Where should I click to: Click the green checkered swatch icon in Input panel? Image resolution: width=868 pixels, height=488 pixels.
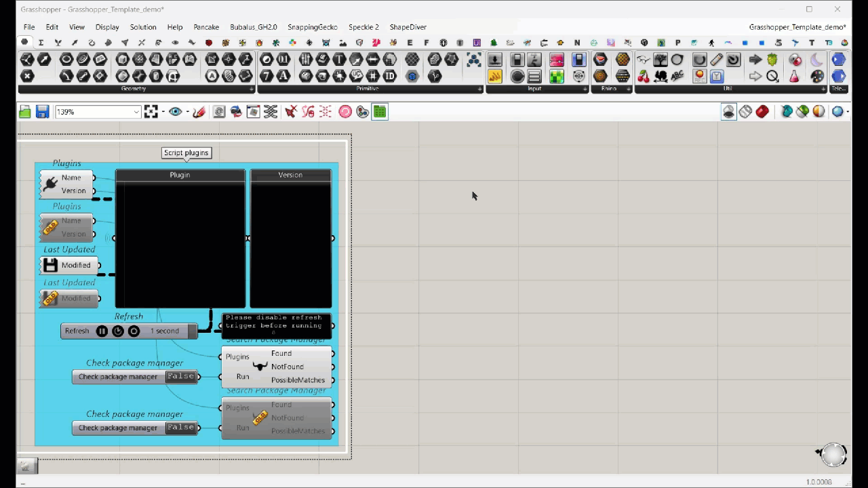click(x=557, y=76)
